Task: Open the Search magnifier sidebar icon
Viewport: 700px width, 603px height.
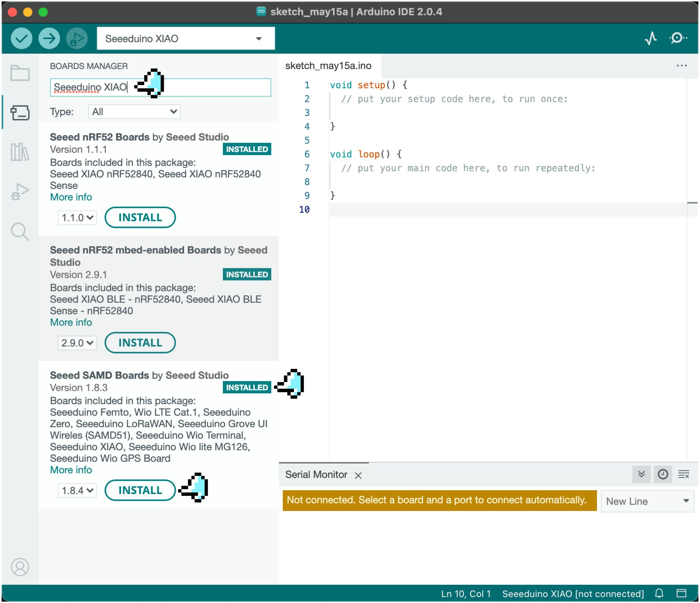Action: [20, 231]
